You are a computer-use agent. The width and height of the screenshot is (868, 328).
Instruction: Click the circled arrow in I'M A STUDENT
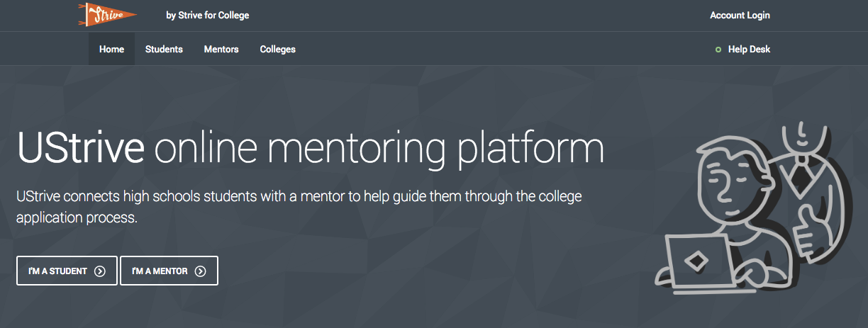click(x=100, y=271)
